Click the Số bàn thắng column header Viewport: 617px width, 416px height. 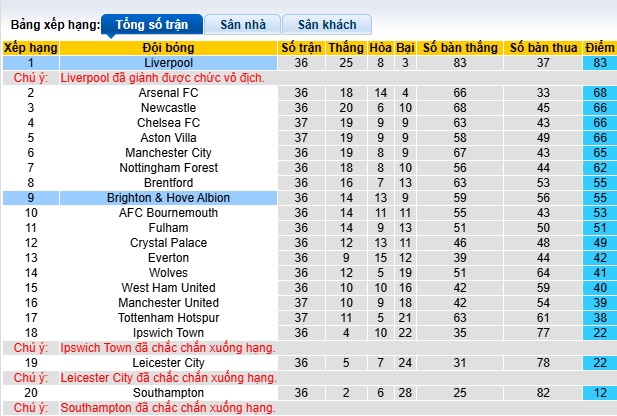pyautogui.click(x=459, y=47)
